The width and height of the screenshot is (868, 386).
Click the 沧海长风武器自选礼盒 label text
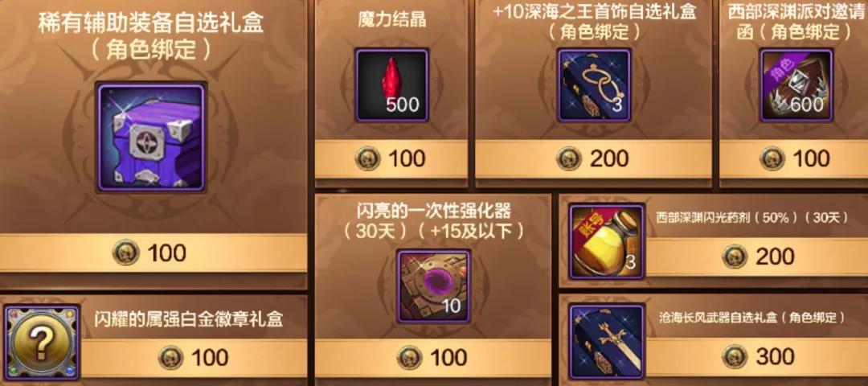751,318
